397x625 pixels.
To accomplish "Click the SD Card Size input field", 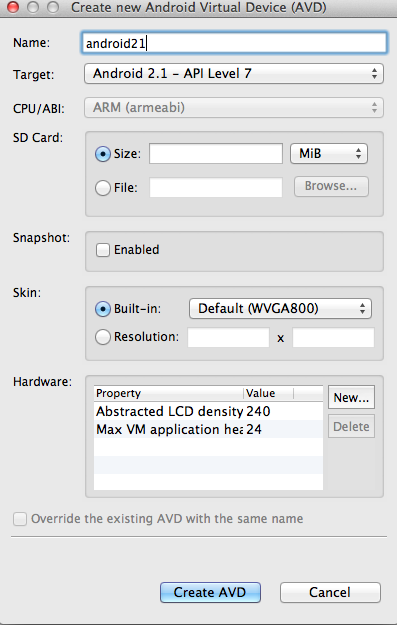I will tap(216, 153).
